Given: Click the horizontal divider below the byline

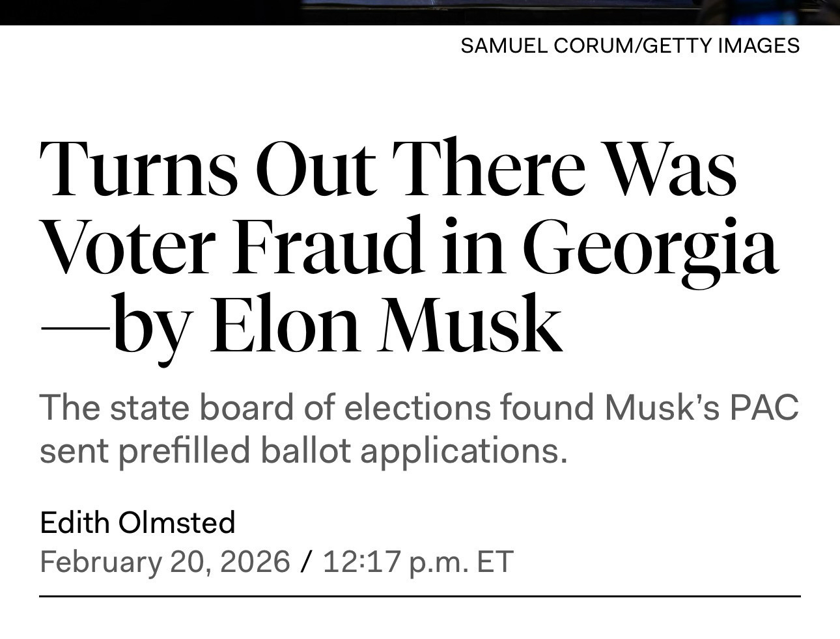Looking at the screenshot, I should [420, 595].
